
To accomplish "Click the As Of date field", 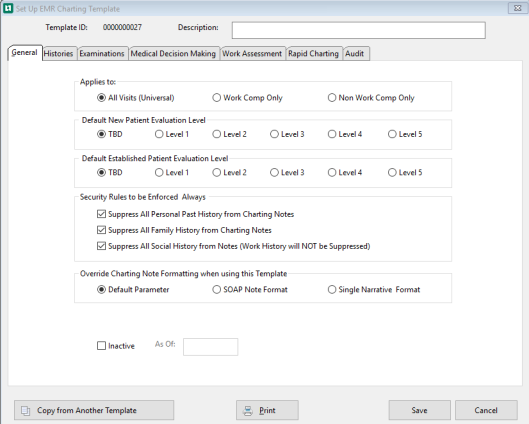I will tap(211, 347).
